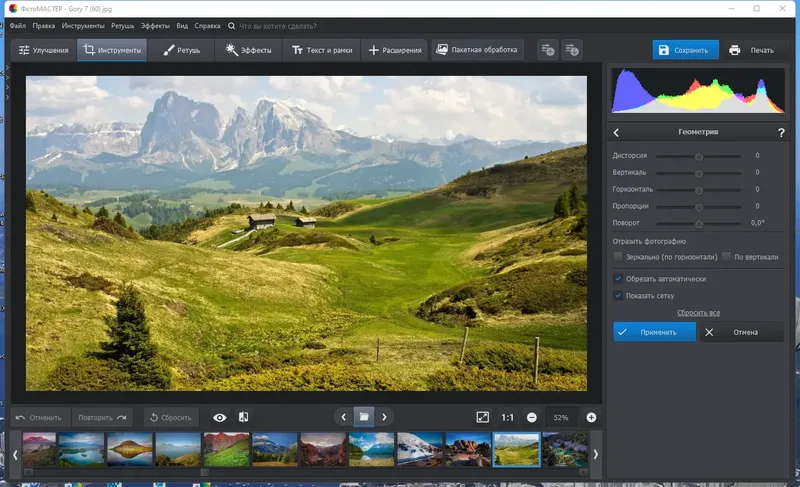Screen dimensions: 800x487
Task: Go to previous photo arrow
Action: (x=344, y=417)
